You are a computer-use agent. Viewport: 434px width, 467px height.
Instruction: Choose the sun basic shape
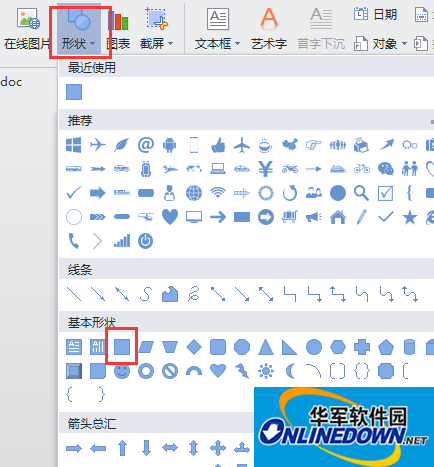(x=266, y=371)
